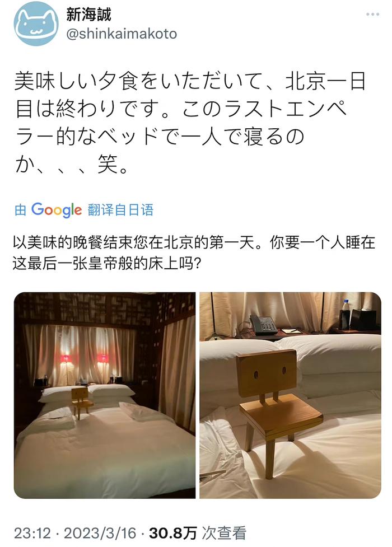The width and height of the screenshot is (392, 547).
Task: Click the display name 新海誠
Action: [x=88, y=15]
